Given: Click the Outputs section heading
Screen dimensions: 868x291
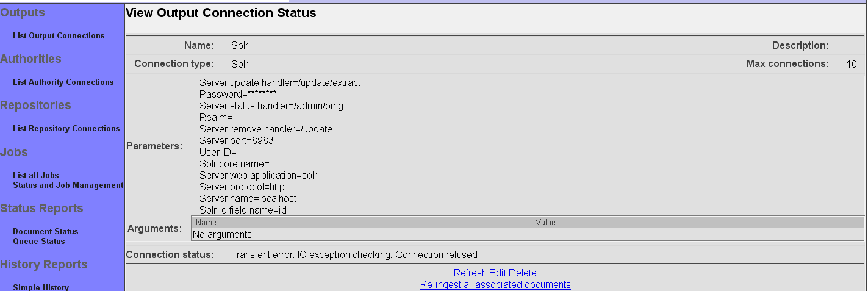Looking at the screenshot, I should [x=23, y=13].
